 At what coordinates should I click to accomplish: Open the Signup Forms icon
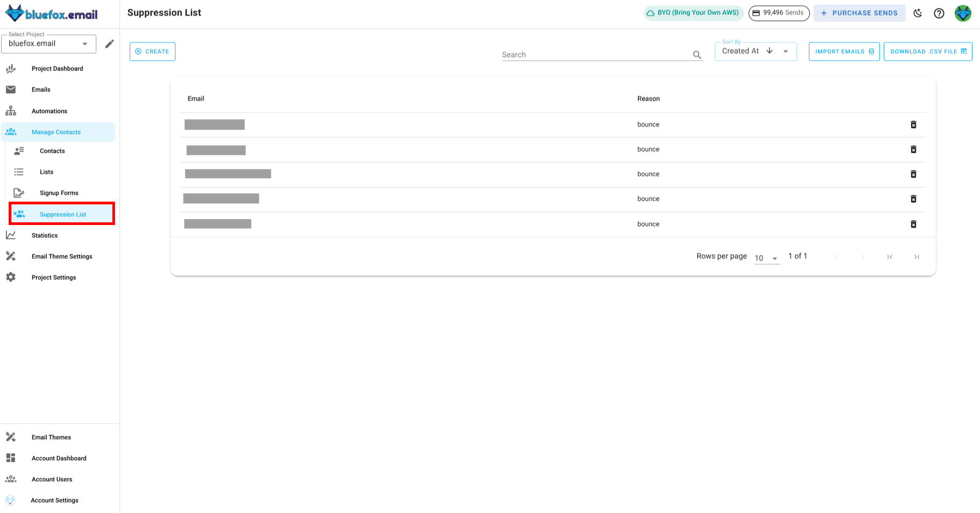click(x=19, y=192)
